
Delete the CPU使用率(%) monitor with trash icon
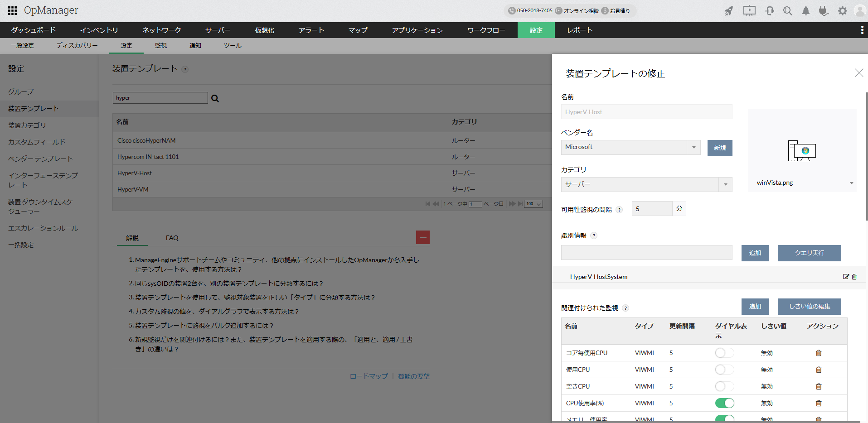[x=819, y=403]
